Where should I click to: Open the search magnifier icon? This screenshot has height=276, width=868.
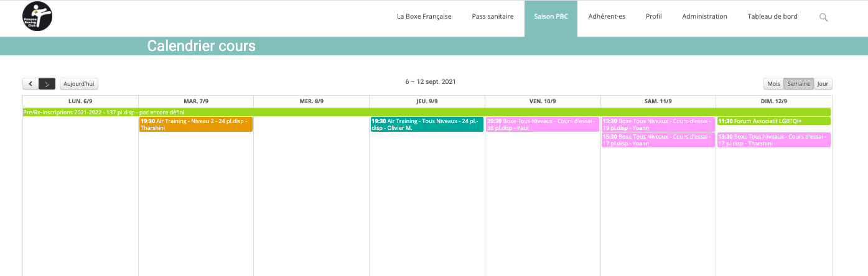tap(823, 17)
